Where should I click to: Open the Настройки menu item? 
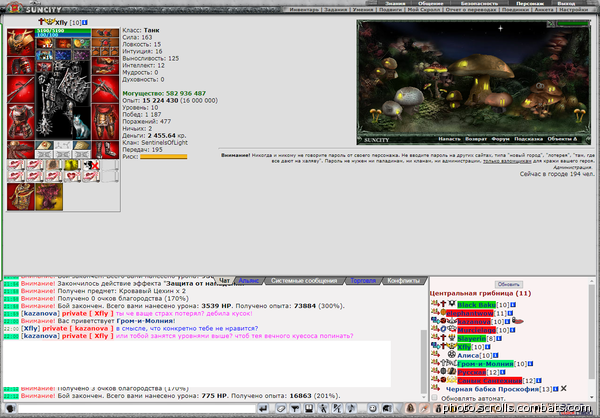coord(573,10)
